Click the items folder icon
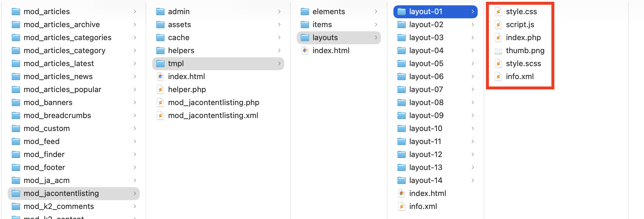 coord(305,24)
